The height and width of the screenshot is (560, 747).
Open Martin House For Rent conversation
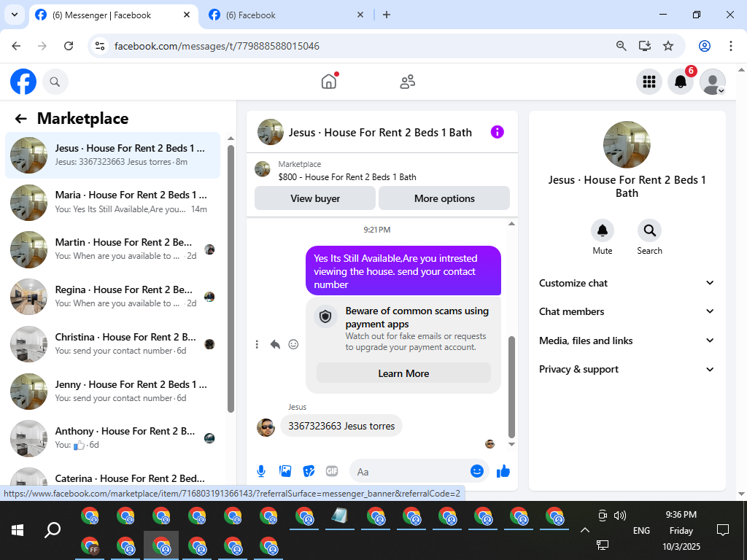click(x=113, y=249)
